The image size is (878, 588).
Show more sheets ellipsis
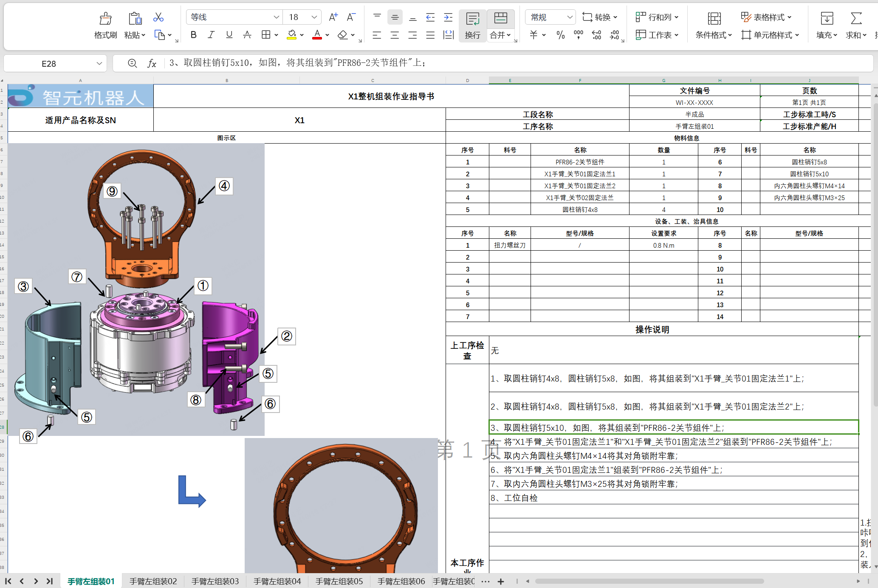(x=486, y=581)
